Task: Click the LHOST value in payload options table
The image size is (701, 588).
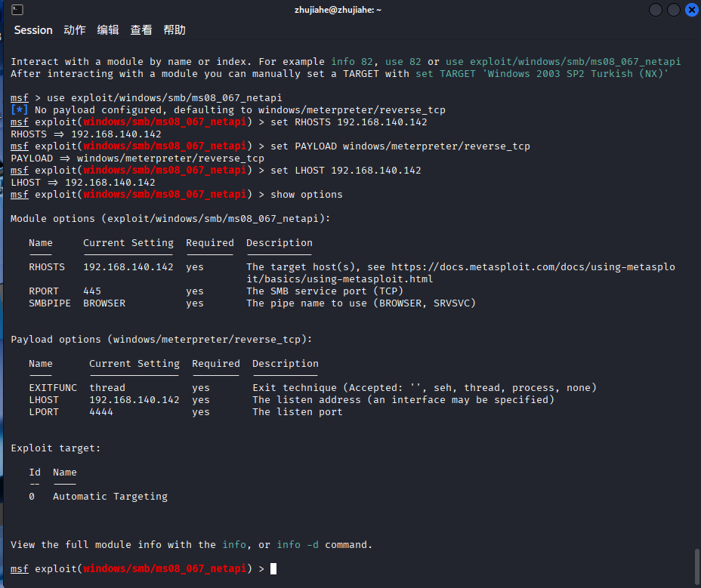Action: (x=134, y=399)
